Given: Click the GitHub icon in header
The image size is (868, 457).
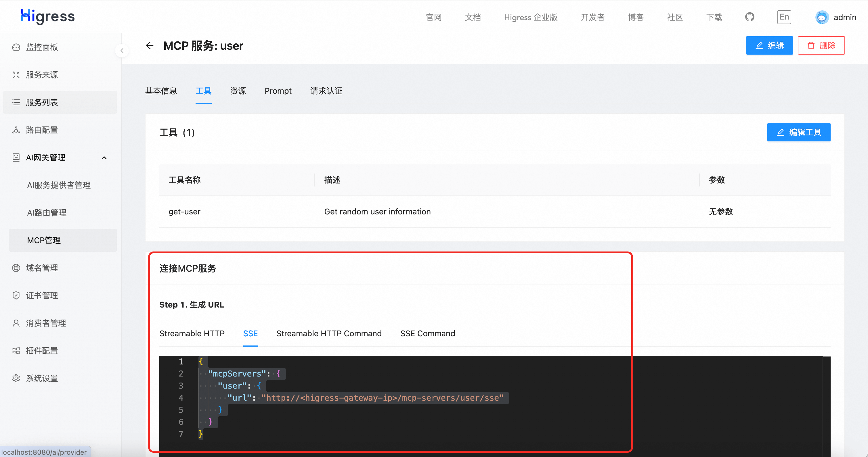Looking at the screenshot, I should [750, 17].
